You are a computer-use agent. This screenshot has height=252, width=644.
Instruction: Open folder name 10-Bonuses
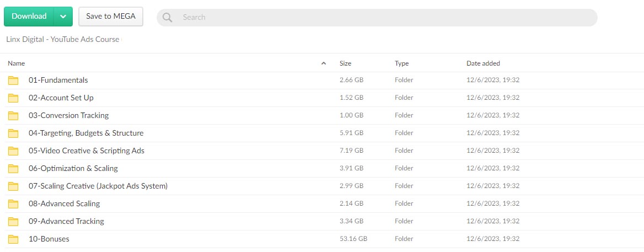(x=49, y=239)
